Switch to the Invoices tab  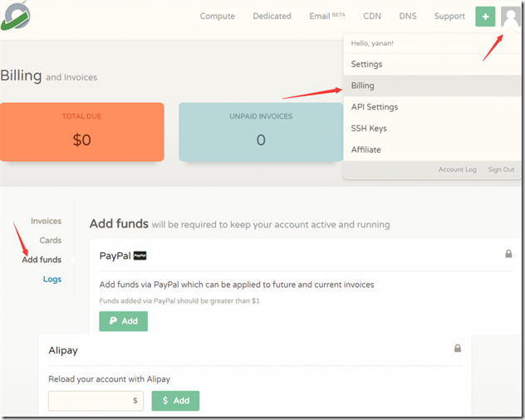pyautogui.click(x=47, y=221)
